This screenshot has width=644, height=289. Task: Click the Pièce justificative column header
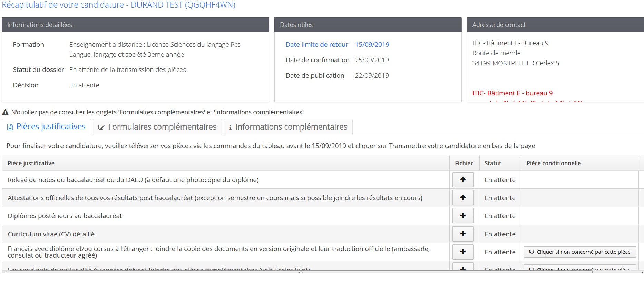click(x=31, y=163)
